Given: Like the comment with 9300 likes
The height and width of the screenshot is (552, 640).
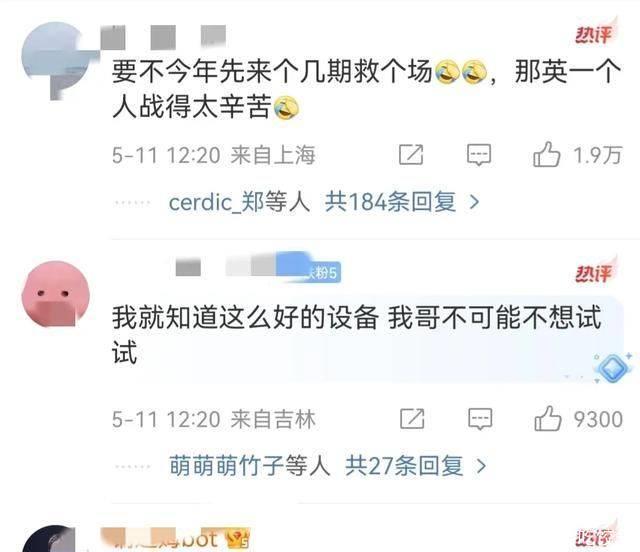Looking at the screenshot, I should click(547, 419).
